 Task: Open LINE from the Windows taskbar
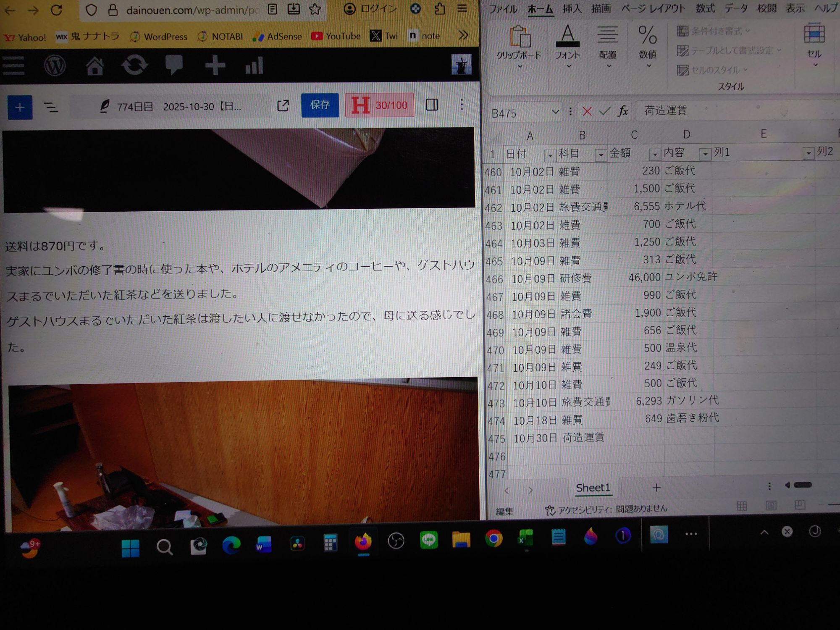428,540
